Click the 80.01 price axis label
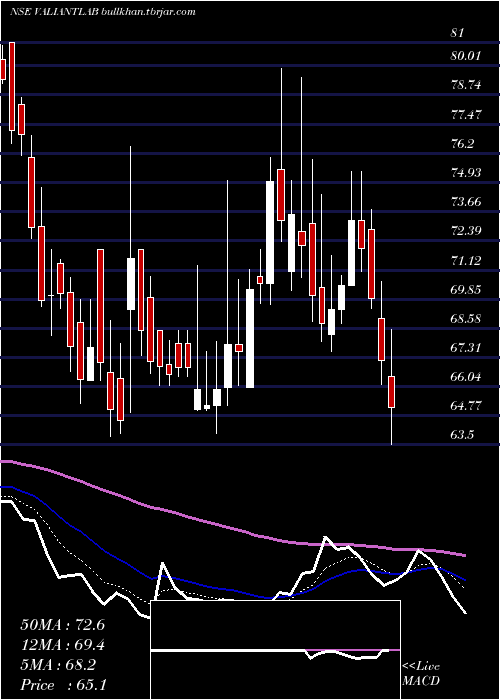 click(466, 56)
